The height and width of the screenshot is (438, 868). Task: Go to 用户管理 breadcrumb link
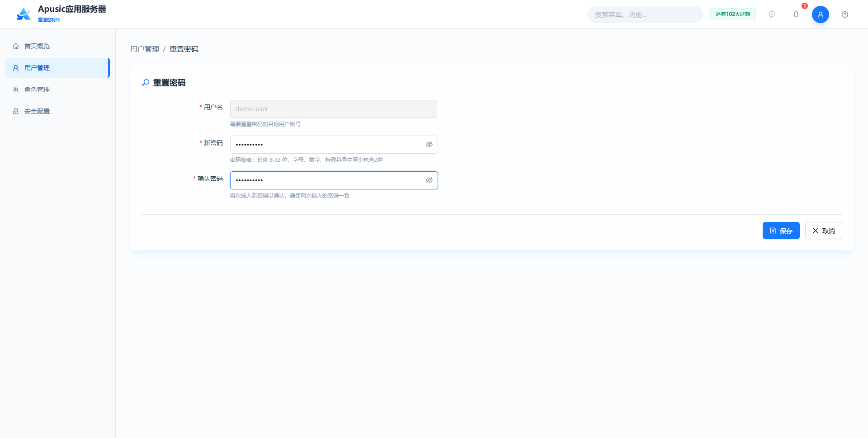tap(145, 49)
